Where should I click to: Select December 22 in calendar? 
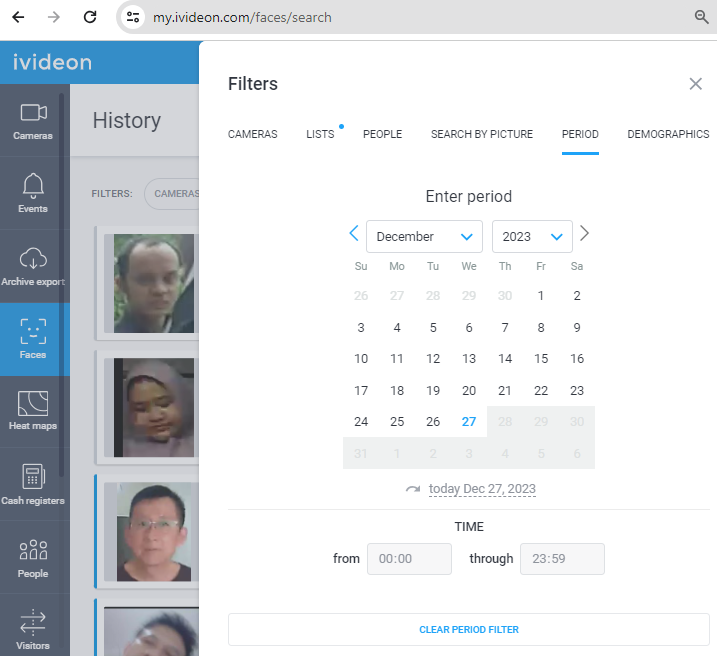[x=540, y=391]
